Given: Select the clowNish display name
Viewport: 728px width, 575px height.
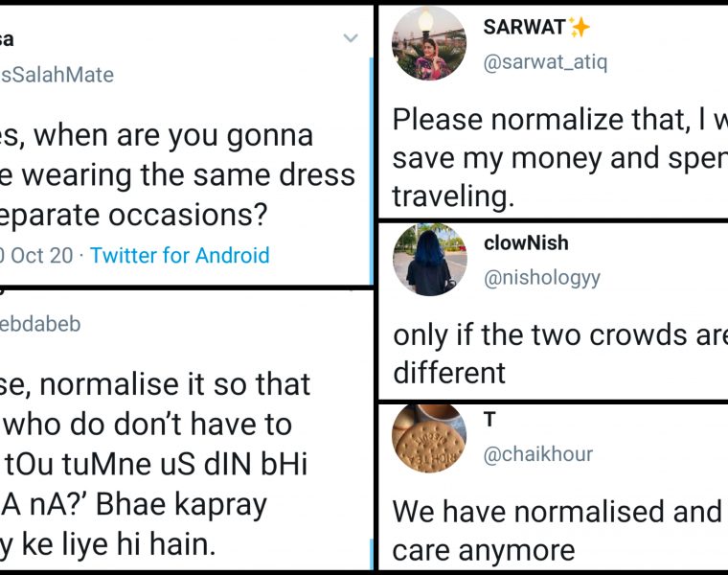Looking at the screenshot, I should [526, 243].
